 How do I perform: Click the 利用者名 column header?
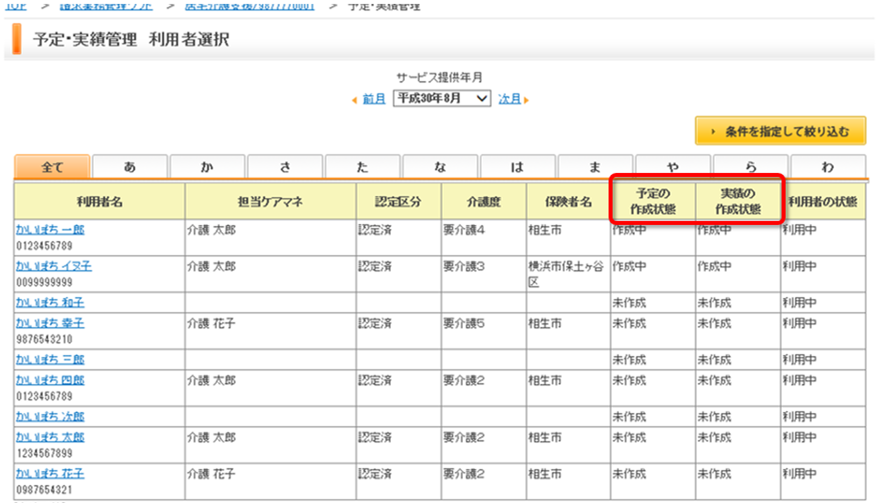pyautogui.click(x=99, y=202)
